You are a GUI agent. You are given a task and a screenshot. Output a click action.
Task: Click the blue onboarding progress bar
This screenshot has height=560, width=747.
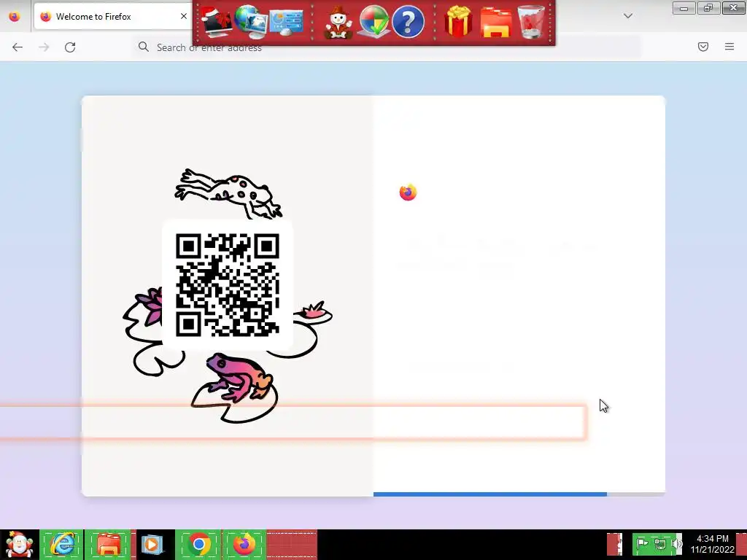(489, 494)
